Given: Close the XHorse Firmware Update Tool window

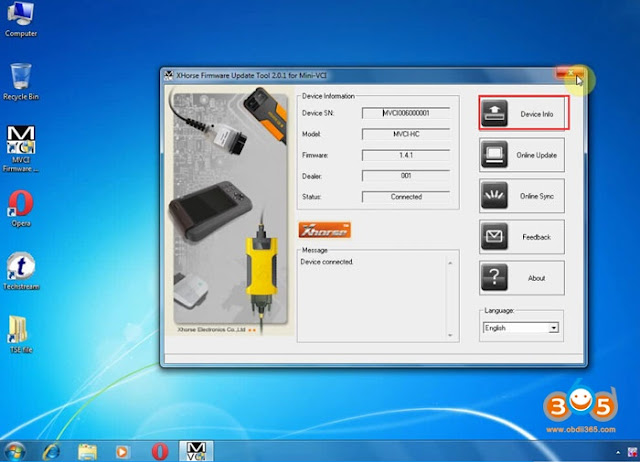Looking at the screenshot, I should (x=570, y=73).
